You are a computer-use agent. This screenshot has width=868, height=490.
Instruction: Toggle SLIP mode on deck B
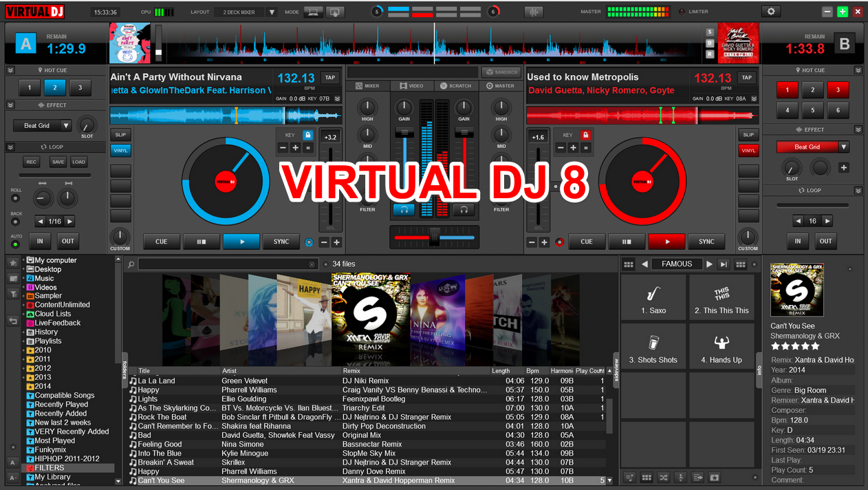click(748, 135)
